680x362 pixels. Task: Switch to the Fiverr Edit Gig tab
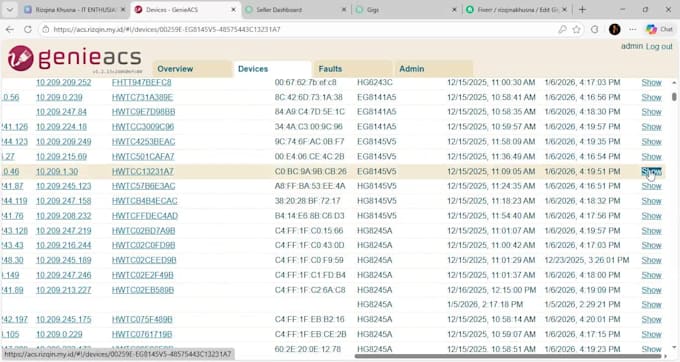tap(516, 10)
